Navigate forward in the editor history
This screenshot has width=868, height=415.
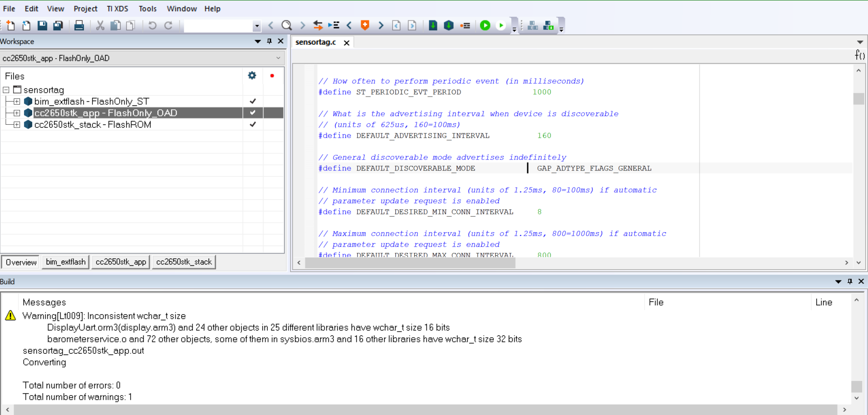(412, 26)
